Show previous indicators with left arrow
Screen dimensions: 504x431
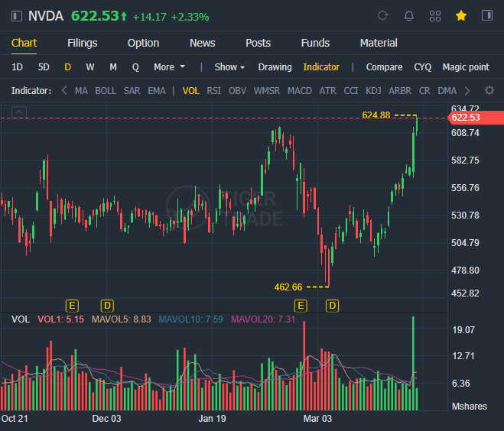click(64, 91)
